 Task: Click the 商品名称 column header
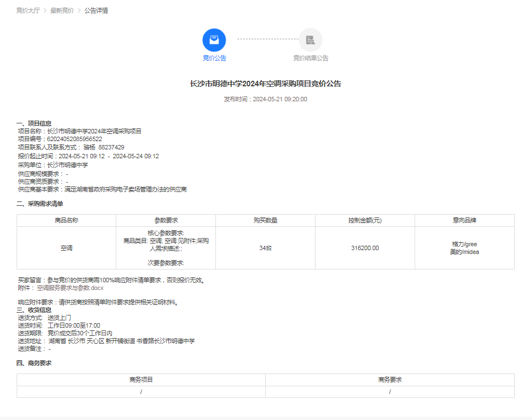coord(66,220)
